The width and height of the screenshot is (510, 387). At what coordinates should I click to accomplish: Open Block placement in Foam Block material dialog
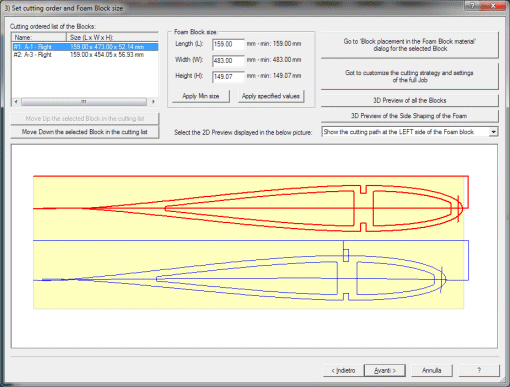(410, 45)
